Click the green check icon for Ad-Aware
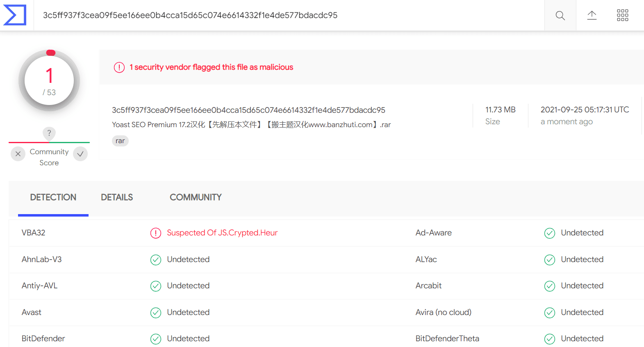Screen dimensions: 644x347 click(549, 233)
